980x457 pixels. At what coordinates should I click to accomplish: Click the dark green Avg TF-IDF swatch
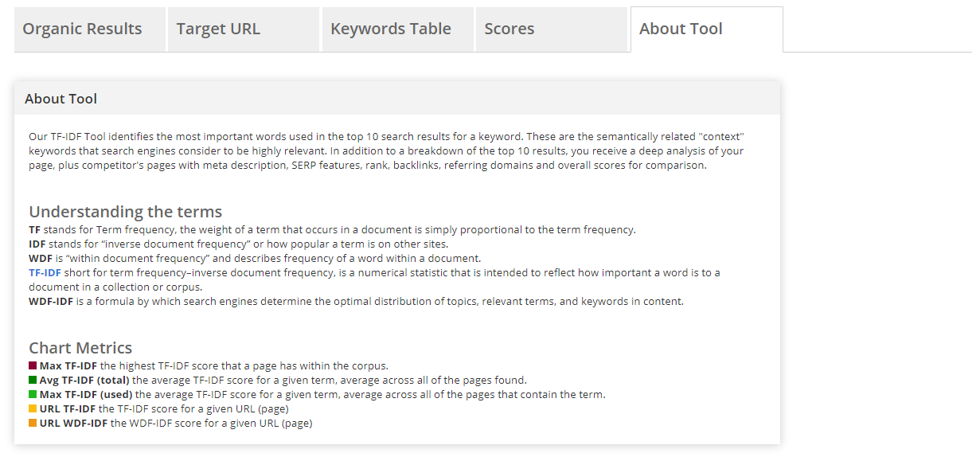click(33, 381)
